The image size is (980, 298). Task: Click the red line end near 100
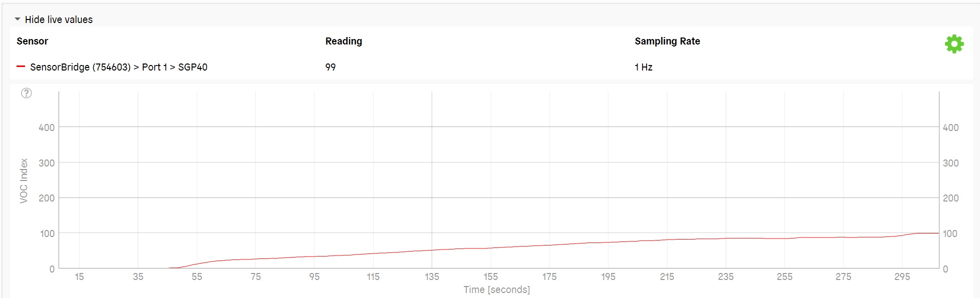937,233
